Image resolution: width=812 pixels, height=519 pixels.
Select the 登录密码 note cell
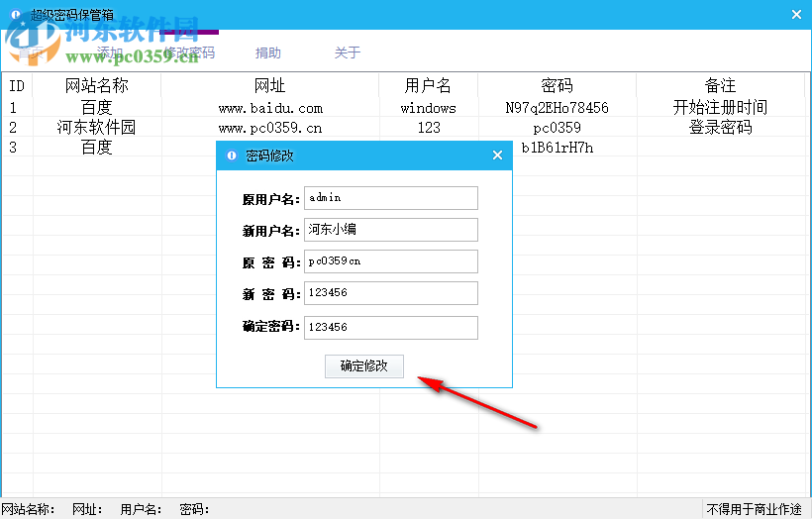(720, 128)
